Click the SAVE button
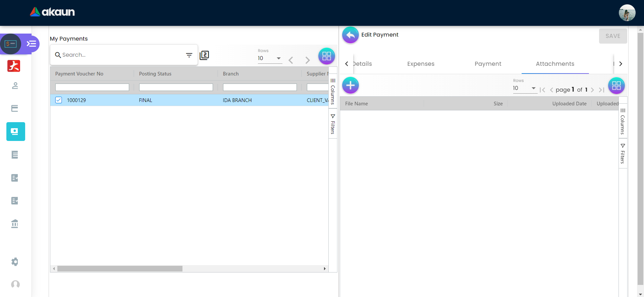 pyautogui.click(x=613, y=36)
